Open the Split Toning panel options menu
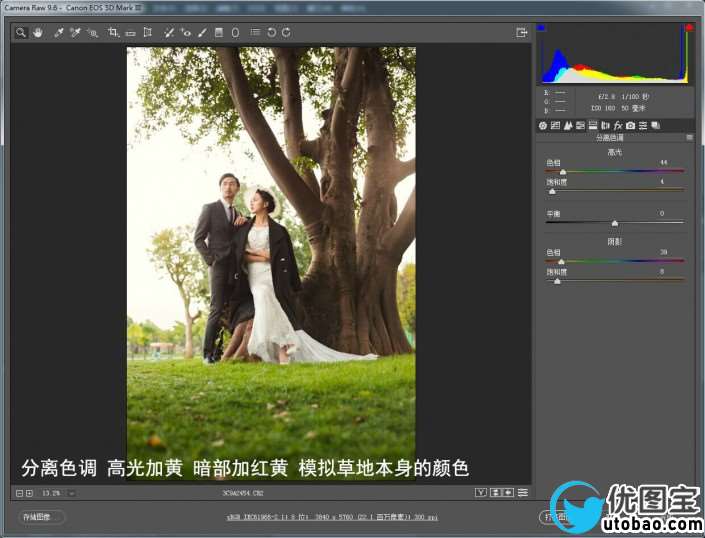705x538 pixels. click(x=690, y=137)
